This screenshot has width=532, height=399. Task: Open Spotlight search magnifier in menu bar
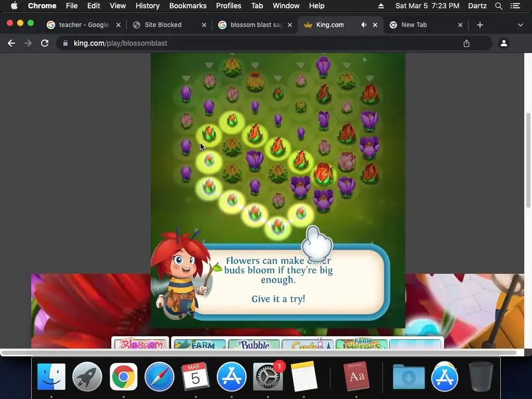(x=498, y=6)
